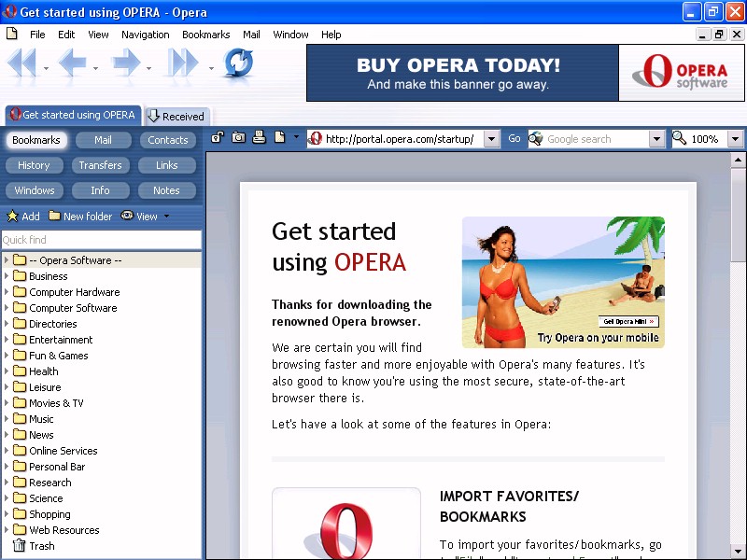Click the folder icon next to Music
Image resolution: width=747 pixels, height=560 pixels.
tap(20, 418)
